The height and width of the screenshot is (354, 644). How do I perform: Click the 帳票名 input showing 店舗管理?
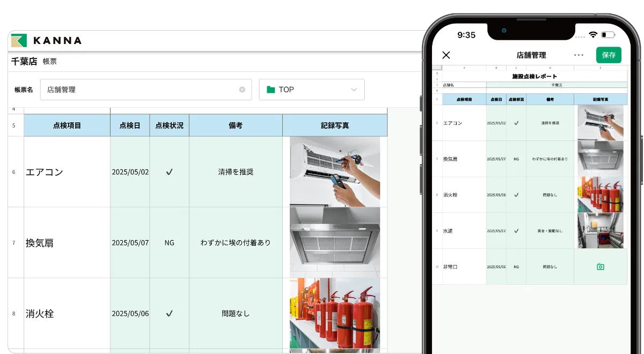pyautogui.click(x=146, y=90)
